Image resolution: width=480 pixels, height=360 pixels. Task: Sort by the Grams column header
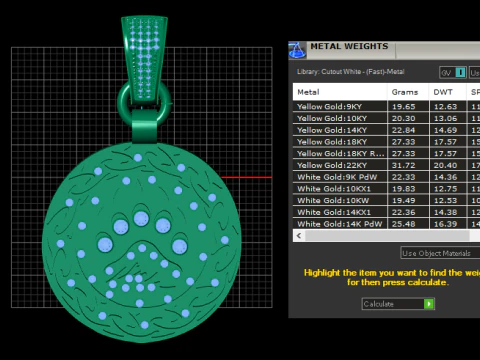click(x=408, y=92)
